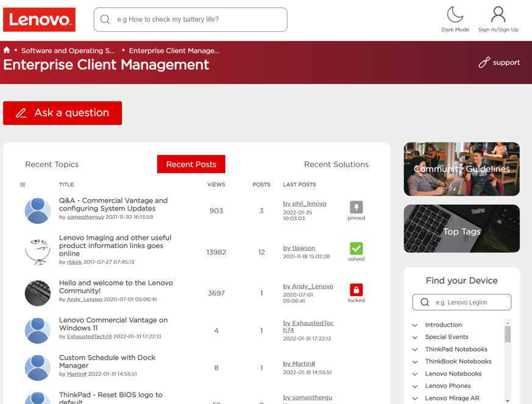Click the magnifier icon in Find your Device
532x404 pixels.
pyautogui.click(x=425, y=302)
